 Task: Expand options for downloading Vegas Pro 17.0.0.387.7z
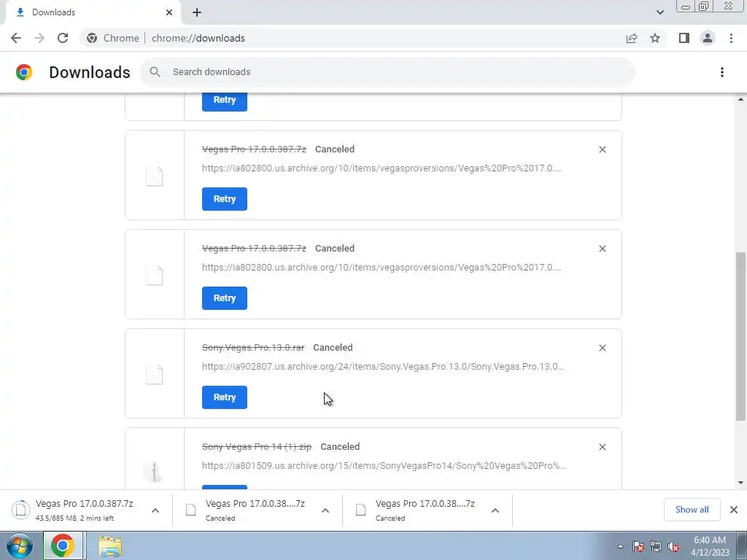point(155,510)
